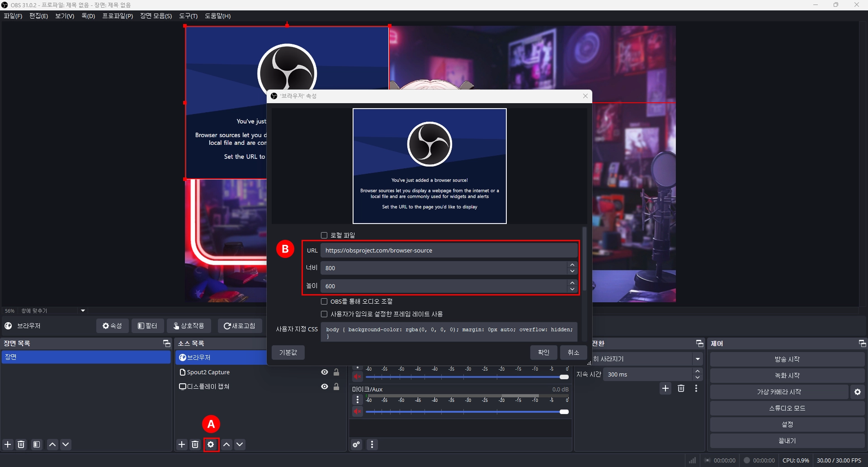
Task: Click the 확인 button in properties dialog
Action: pos(543,353)
